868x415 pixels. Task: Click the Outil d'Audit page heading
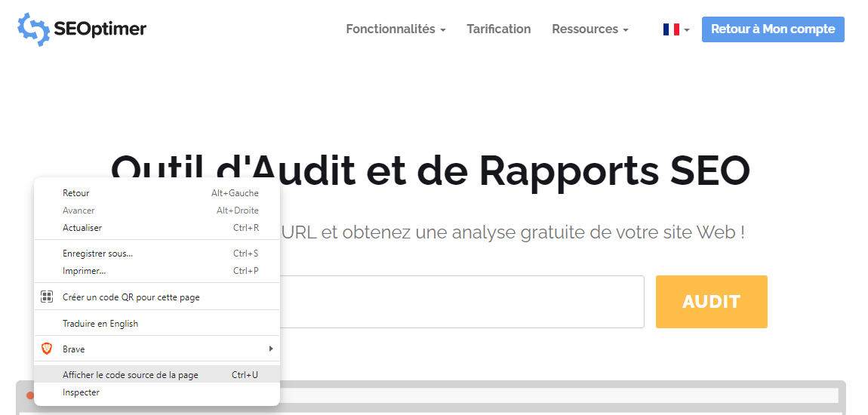[x=513, y=171]
